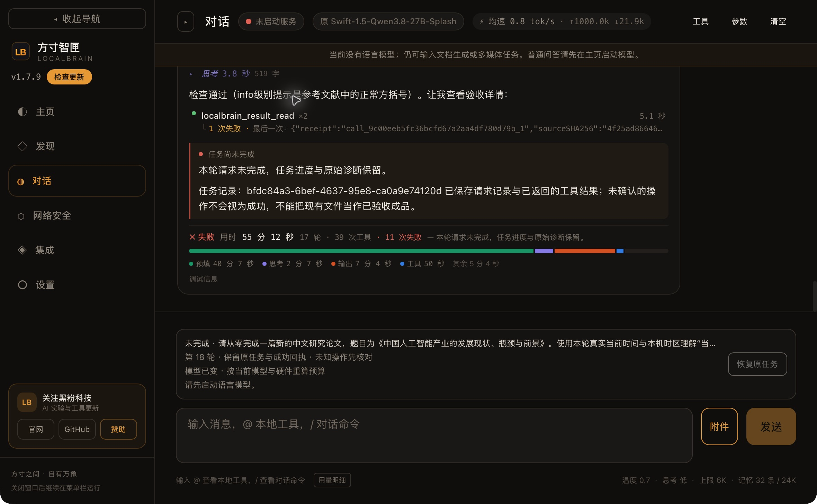Click the green 预填 progress segment
Image resolution: width=817 pixels, height=504 pixels.
361,251
